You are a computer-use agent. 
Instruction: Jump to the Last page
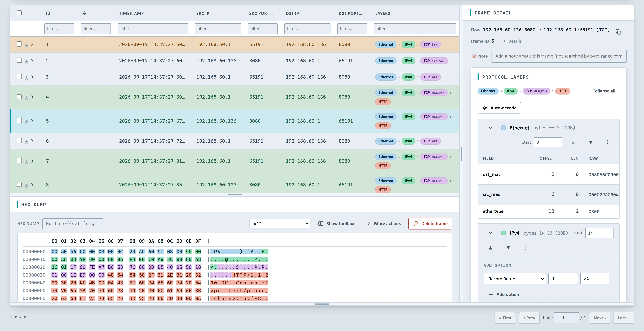[x=624, y=318]
